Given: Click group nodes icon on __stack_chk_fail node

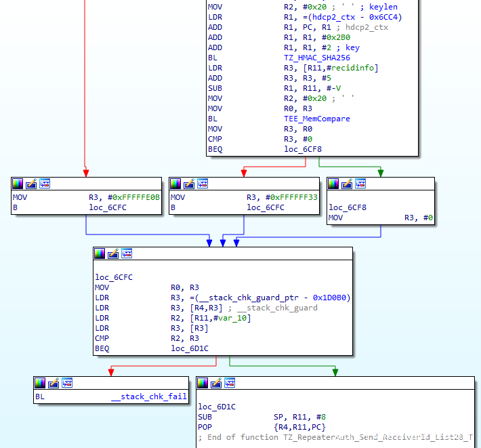Looking at the screenshot, I should tap(67, 383).
